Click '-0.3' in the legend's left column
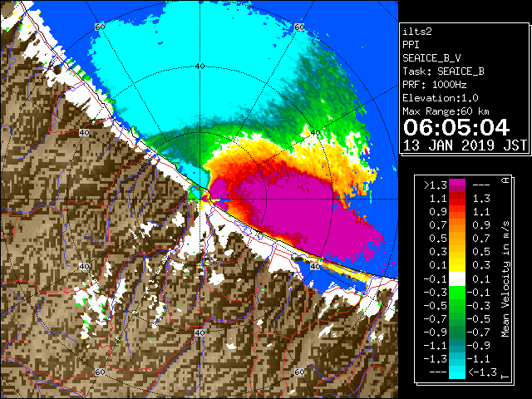Viewport: 532px width, 399px height. 435,292
